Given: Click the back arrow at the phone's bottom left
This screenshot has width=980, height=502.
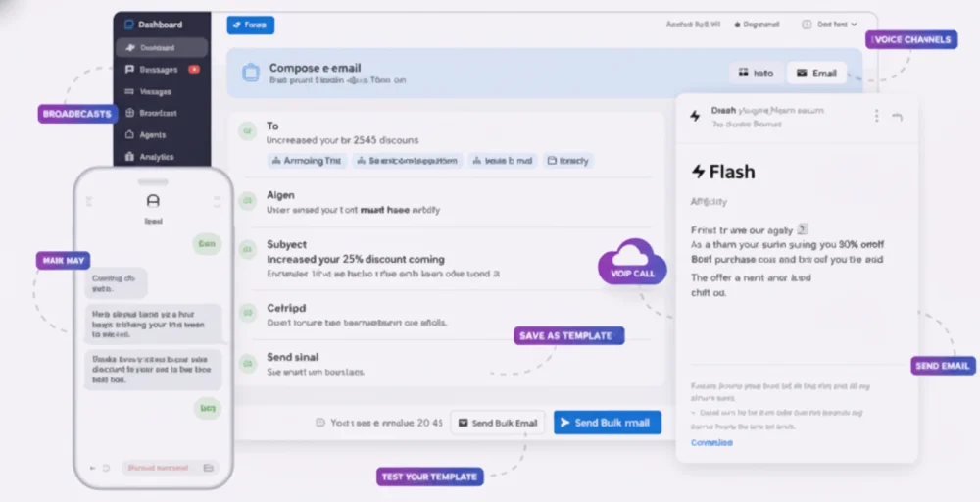Looking at the screenshot, I should [93, 468].
